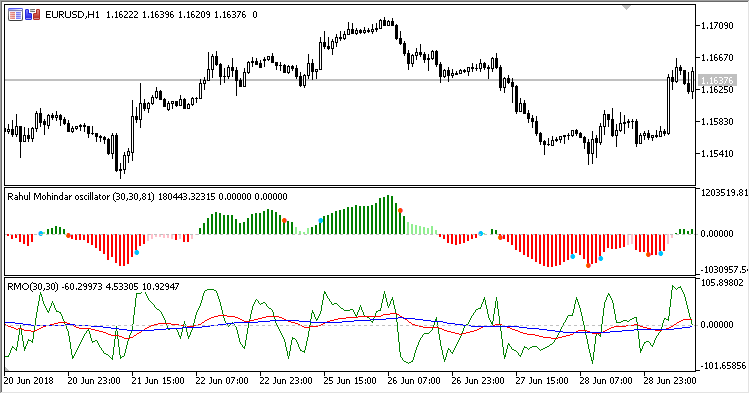Click the RMO value 4.53305
Screen dimensions: 750x394
pyautogui.click(x=123, y=286)
